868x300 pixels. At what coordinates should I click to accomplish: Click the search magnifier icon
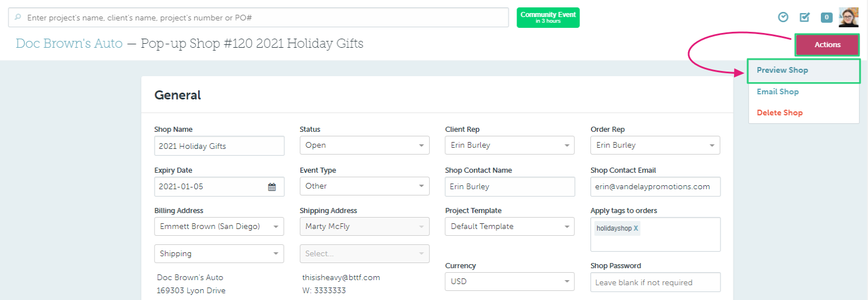[18, 18]
